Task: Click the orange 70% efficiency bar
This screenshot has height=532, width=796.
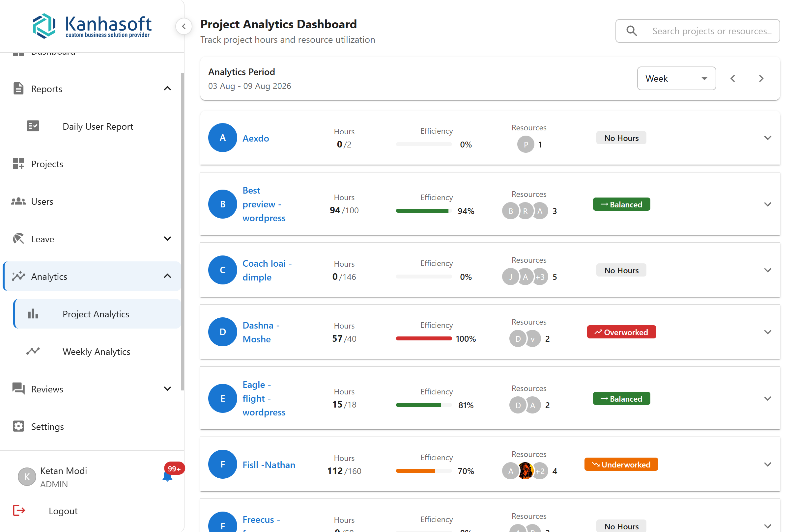Action: click(423, 470)
